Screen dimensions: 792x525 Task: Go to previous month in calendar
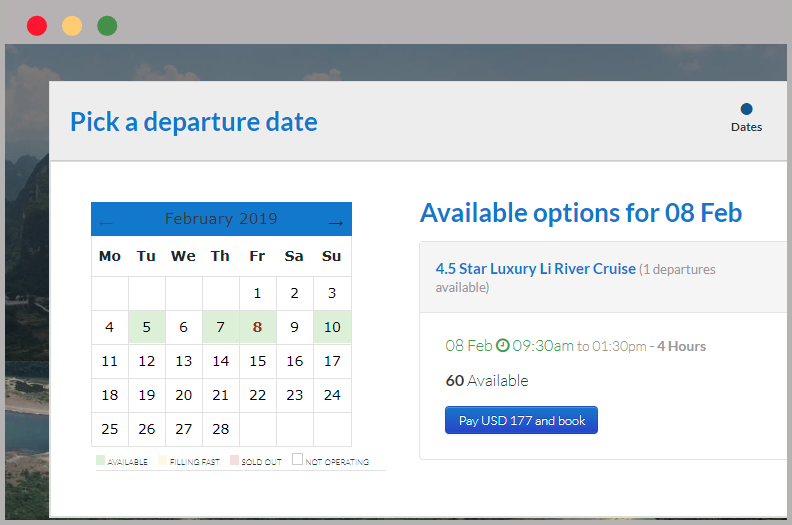pyautogui.click(x=106, y=222)
